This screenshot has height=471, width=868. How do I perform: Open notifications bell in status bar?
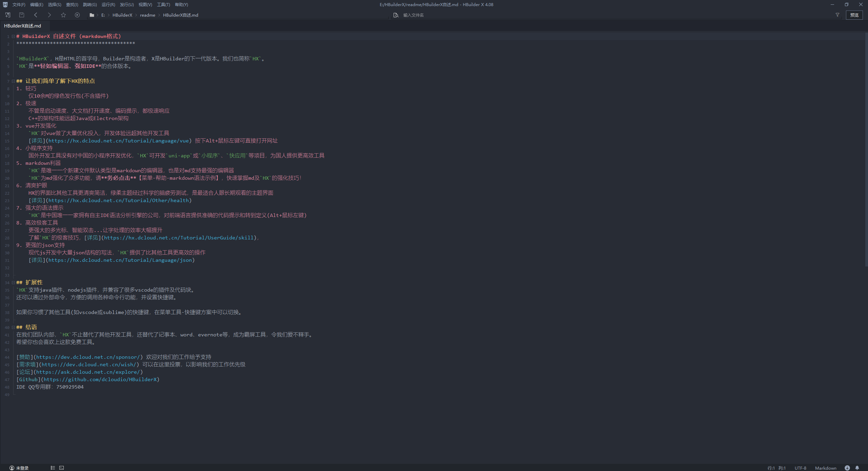tap(857, 468)
